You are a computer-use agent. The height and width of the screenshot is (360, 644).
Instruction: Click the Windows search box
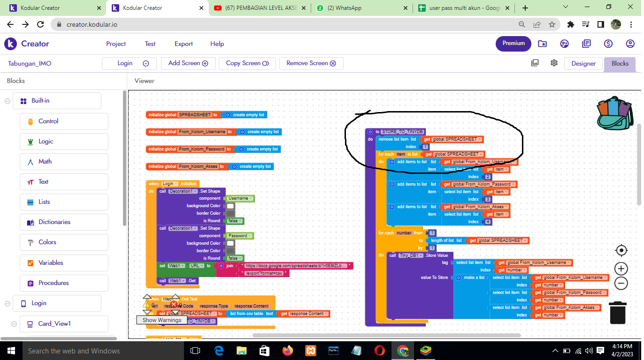point(94,351)
